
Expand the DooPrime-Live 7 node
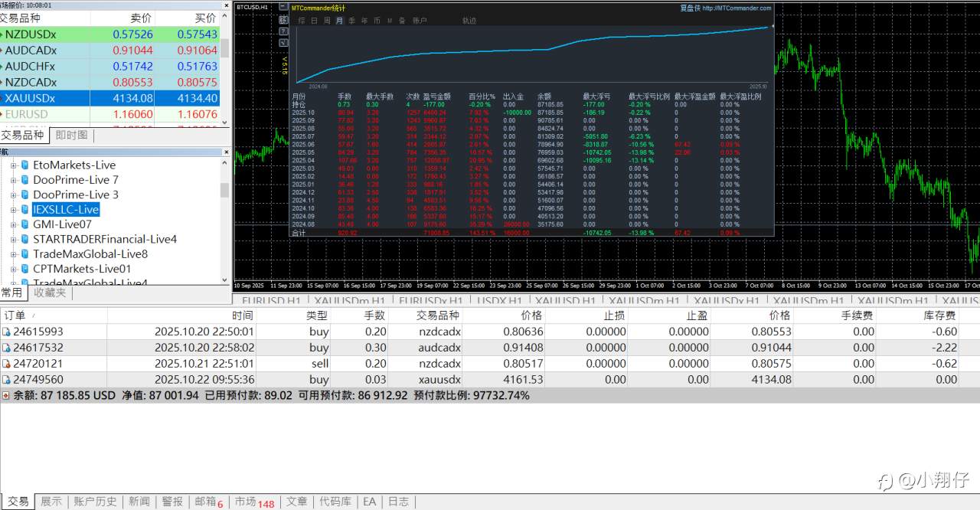pos(13,180)
